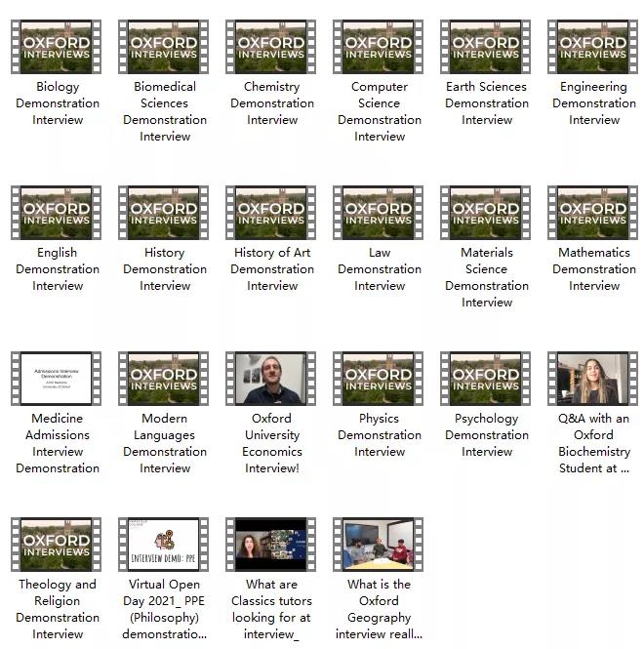This screenshot has width=644, height=649.
Task: Click the "Biology Demonstration Interview" file name
Action: [58, 103]
